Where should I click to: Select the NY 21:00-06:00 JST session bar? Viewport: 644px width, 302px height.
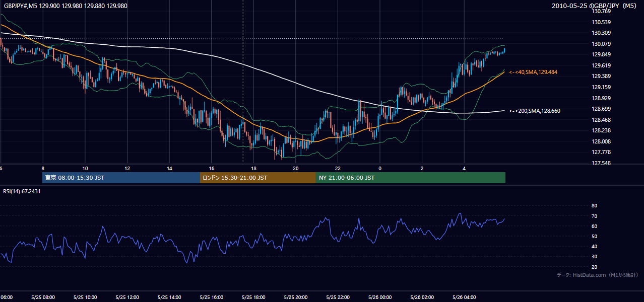[411, 178]
